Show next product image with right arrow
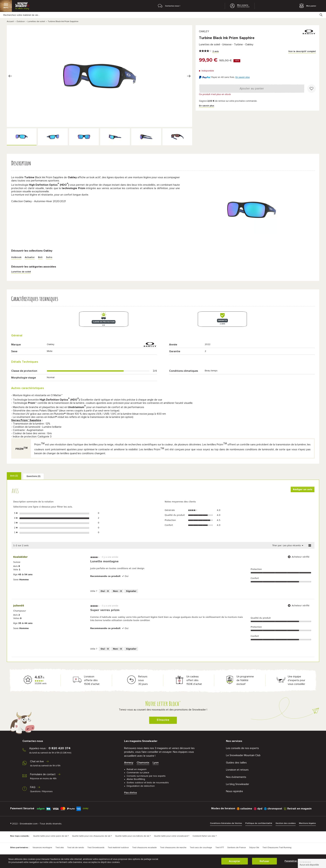 click(189, 76)
